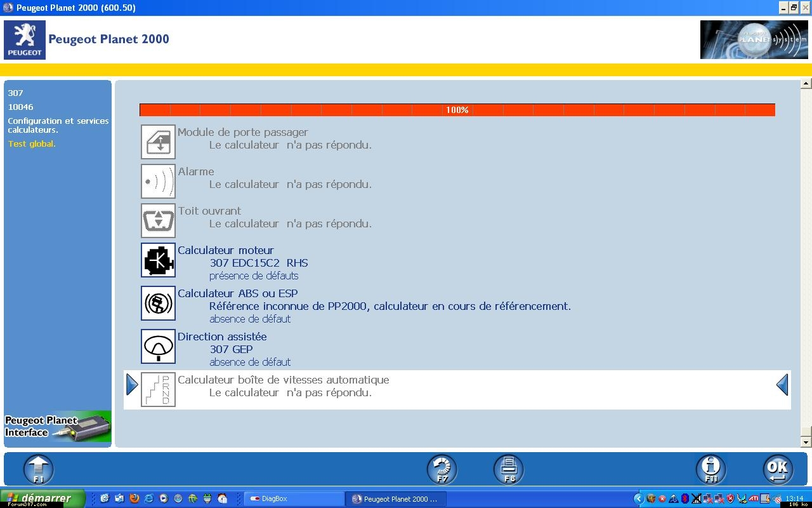Open the 'Calculateur moteur' entry
This screenshot has height=508, width=812.
tap(226, 250)
